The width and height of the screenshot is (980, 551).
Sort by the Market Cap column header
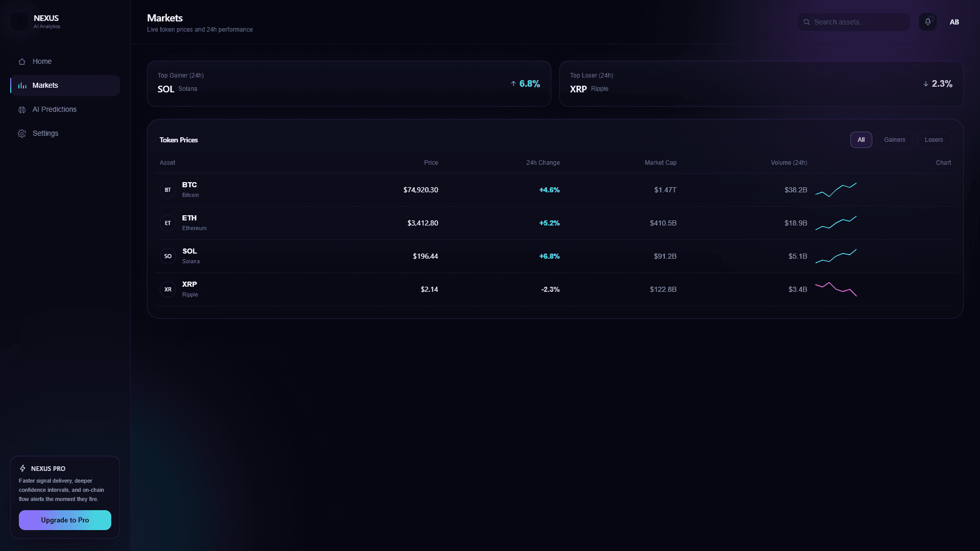[660, 163]
